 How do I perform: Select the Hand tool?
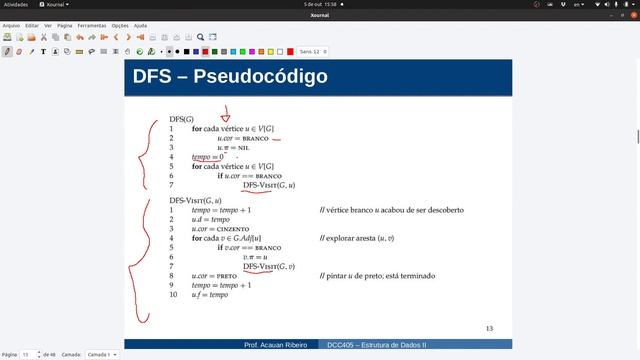pyautogui.click(x=128, y=52)
